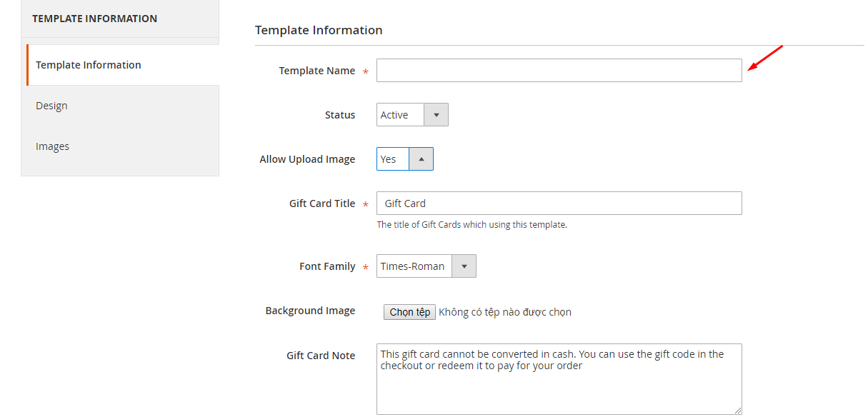Image resolution: width=868 pixels, height=417 pixels.
Task: Click the Font Family dropdown arrow button
Action: (464, 266)
